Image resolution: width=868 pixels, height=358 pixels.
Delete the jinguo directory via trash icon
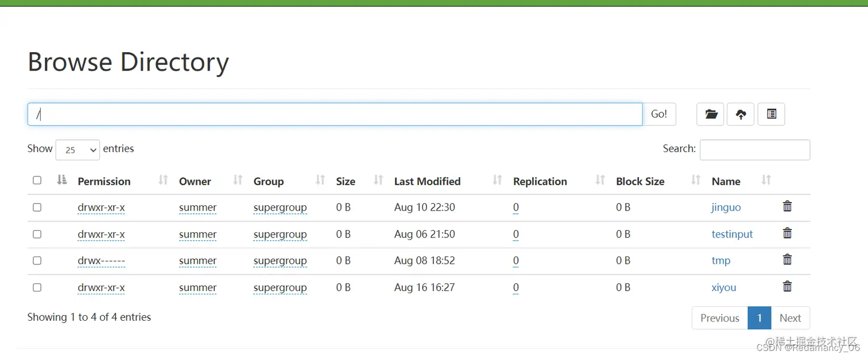click(x=788, y=207)
